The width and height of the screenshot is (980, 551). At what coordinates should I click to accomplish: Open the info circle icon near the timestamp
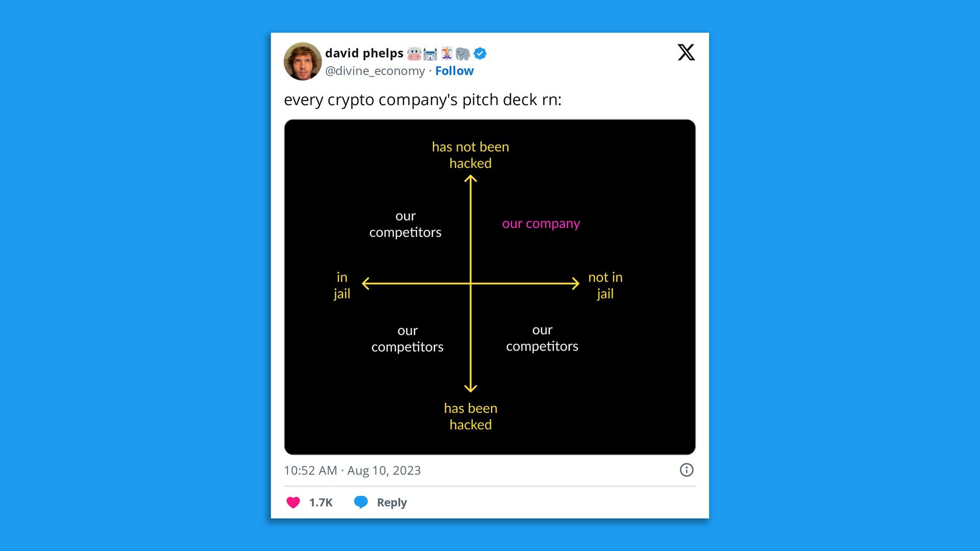(x=687, y=470)
